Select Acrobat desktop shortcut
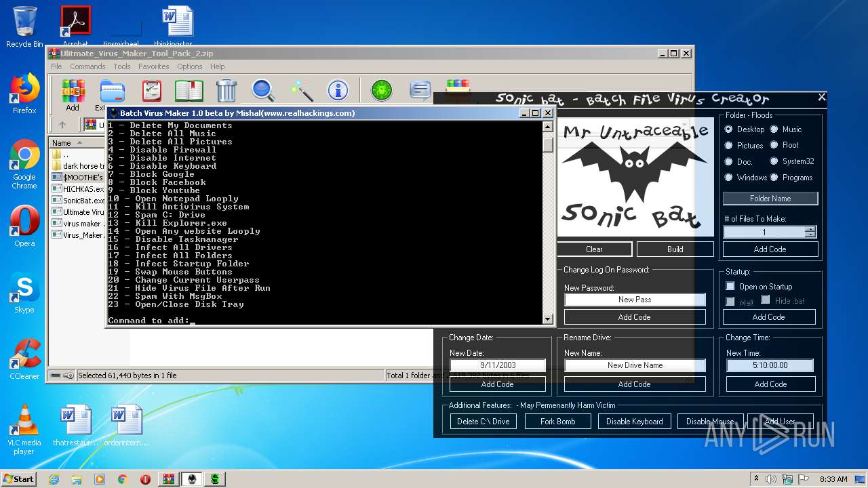Screen dimensions: 868x488 point(75,26)
